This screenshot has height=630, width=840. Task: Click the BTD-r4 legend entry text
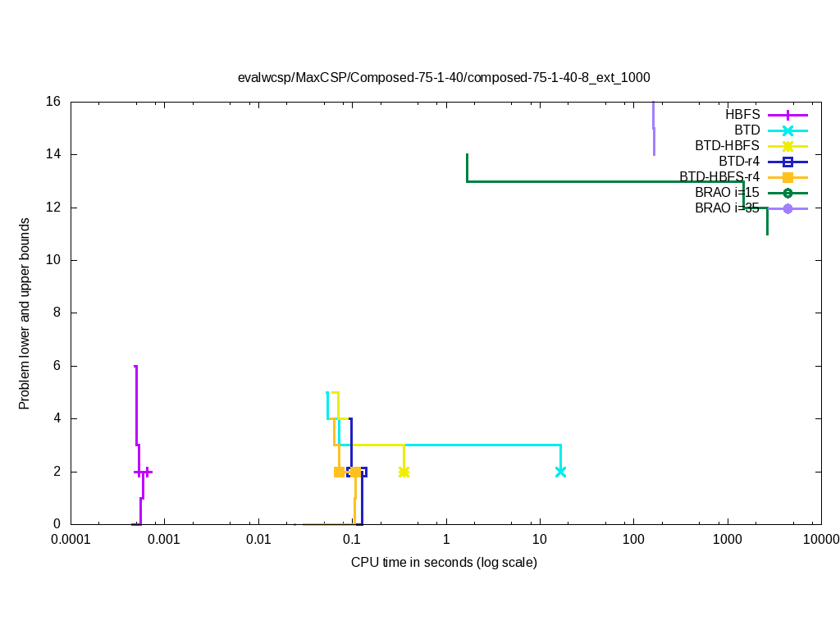tap(738, 162)
